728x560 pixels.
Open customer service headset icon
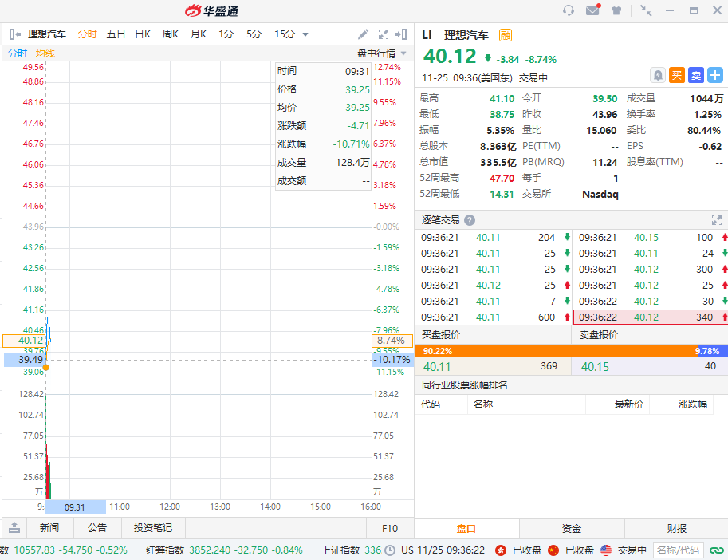[x=569, y=10]
